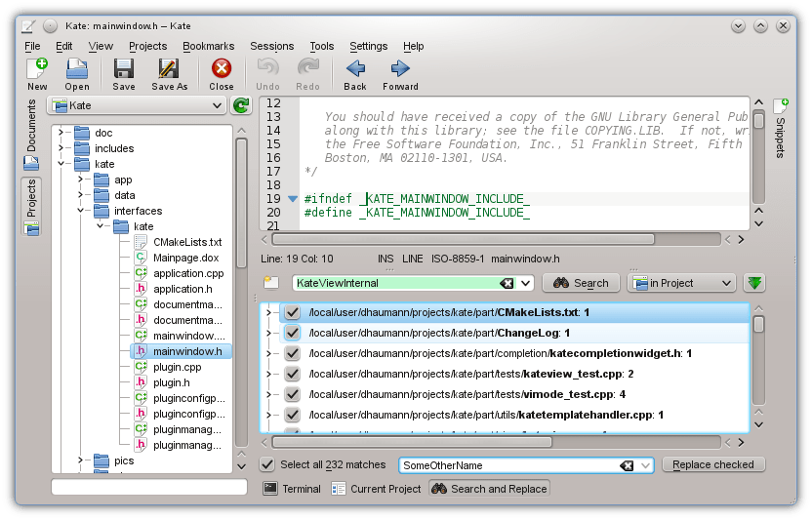Collapse the interfaces folder

click(81, 211)
